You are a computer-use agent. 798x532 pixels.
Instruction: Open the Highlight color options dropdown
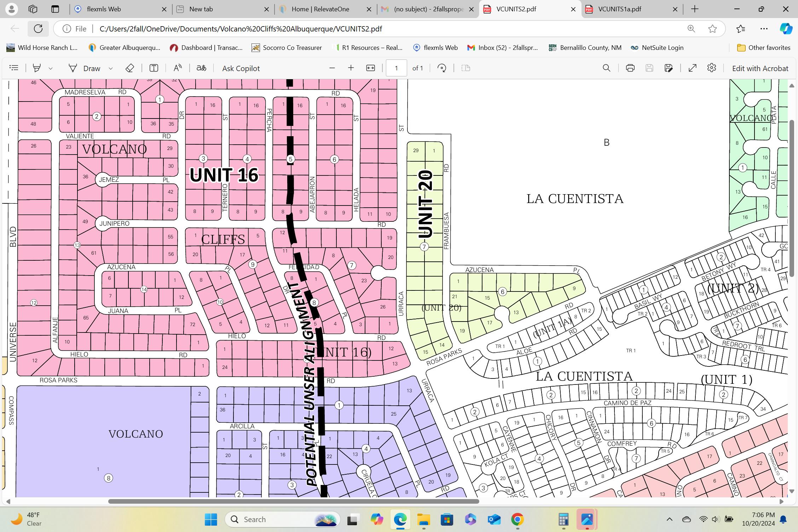[51, 68]
